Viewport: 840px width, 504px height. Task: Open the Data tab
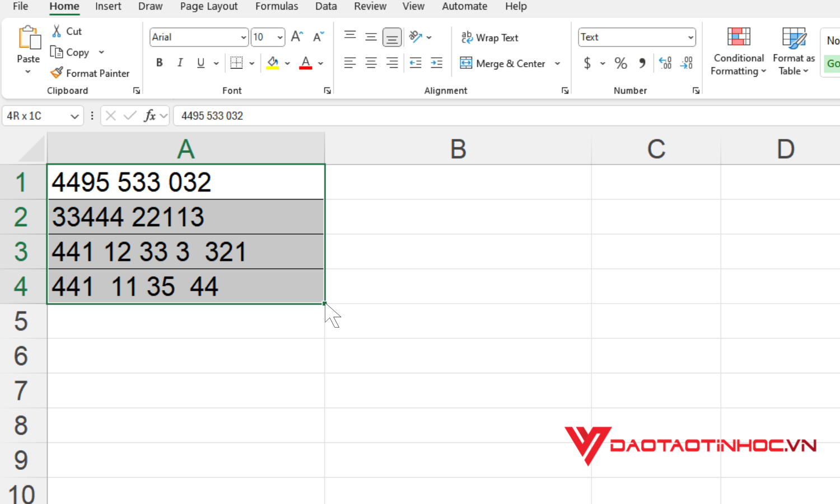coord(326,6)
